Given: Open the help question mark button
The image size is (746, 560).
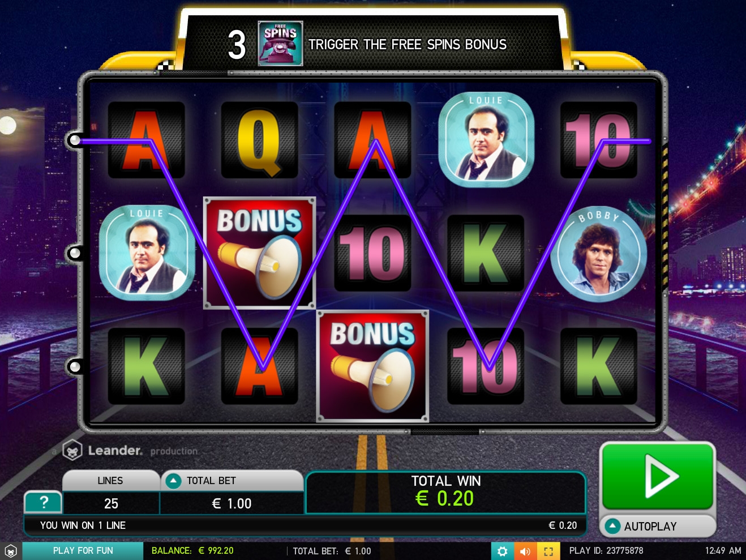Looking at the screenshot, I should (43, 502).
